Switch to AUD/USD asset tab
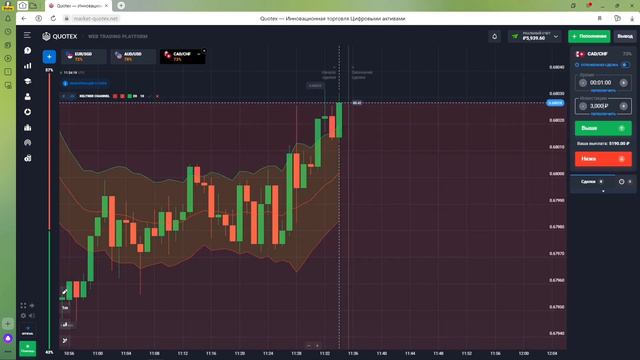The image size is (640, 360). pyautogui.click(x=133, y=57)
